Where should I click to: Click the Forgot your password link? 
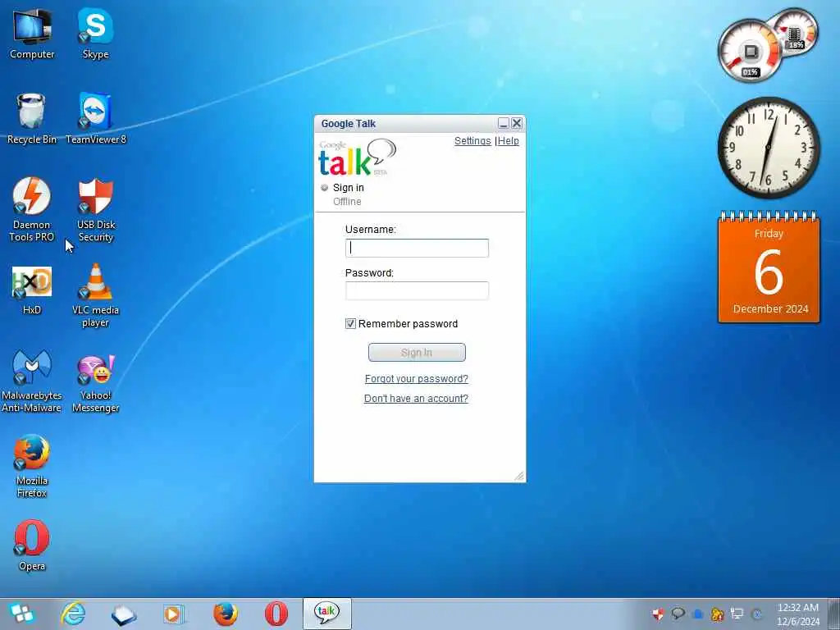pyautogui.click(x=416, y=379)
